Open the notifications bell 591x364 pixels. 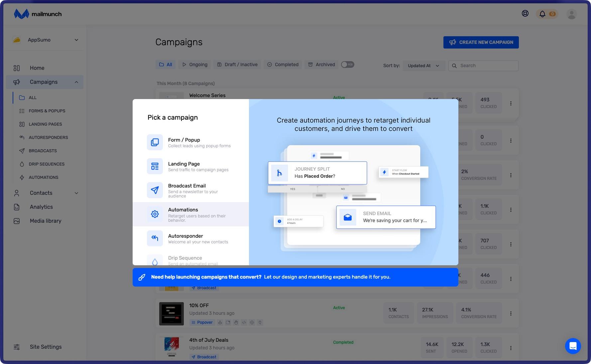542,14
